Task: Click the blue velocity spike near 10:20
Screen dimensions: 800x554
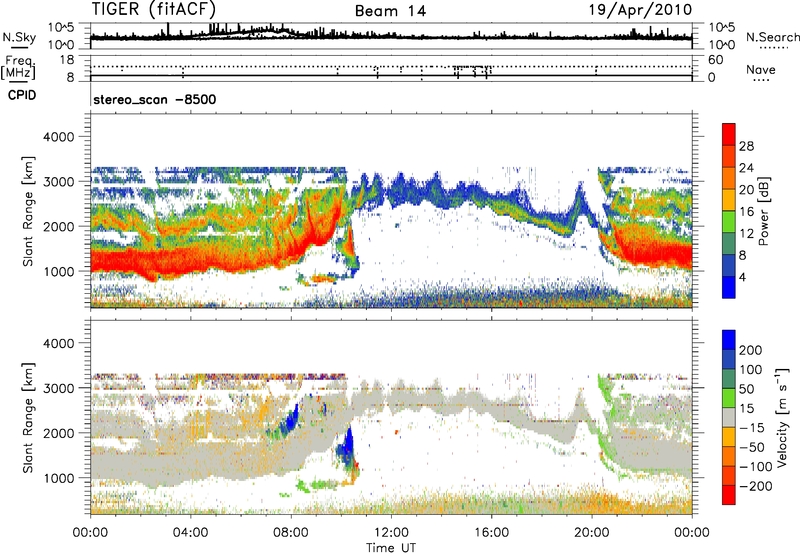Action: (x=348, y=443)
